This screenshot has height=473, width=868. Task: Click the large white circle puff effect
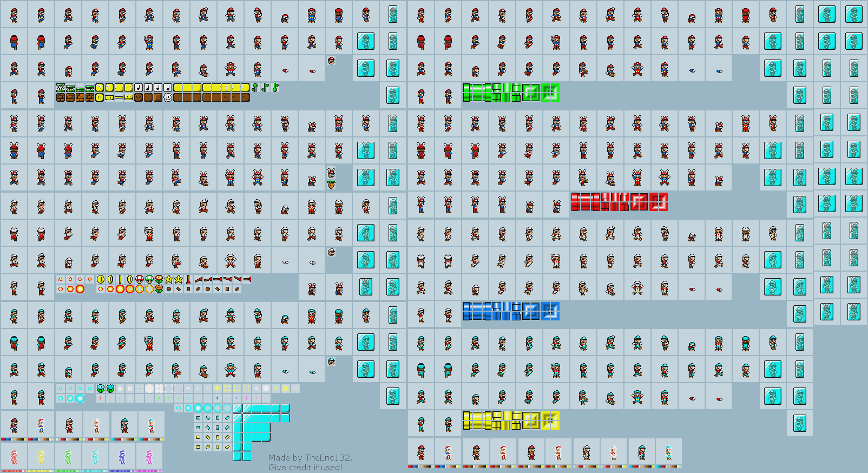tap(149, 389)
